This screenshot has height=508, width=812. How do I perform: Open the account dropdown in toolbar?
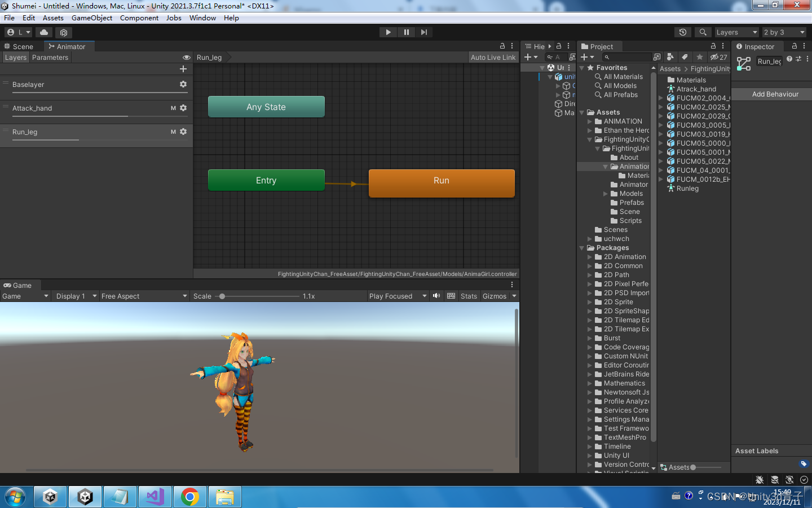tap(19, 32)
